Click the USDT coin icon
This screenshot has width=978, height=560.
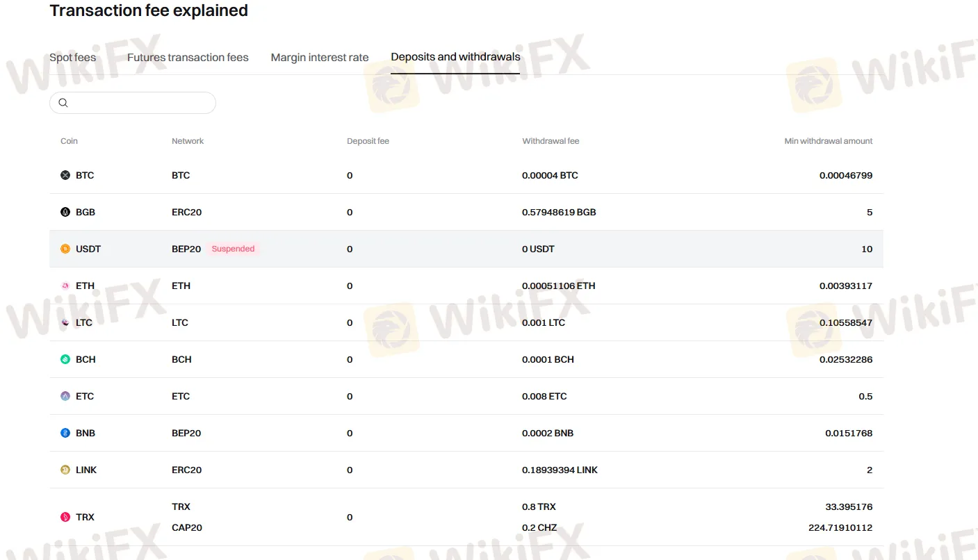(65, 249)
